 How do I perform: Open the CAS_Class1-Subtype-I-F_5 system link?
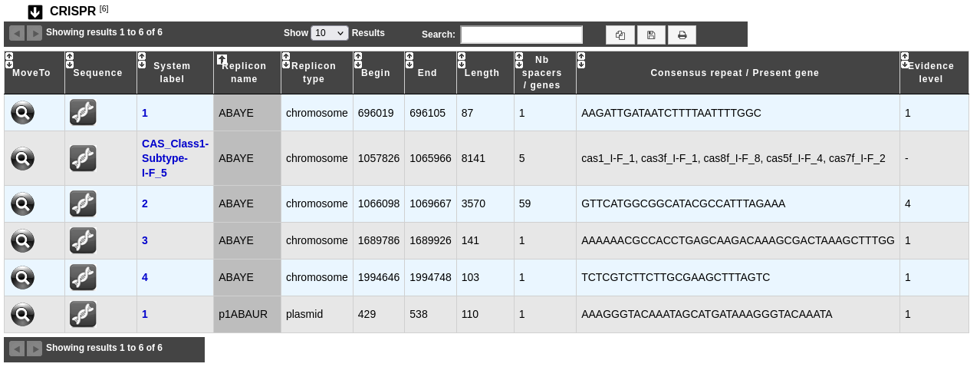[x=175, y=158]
